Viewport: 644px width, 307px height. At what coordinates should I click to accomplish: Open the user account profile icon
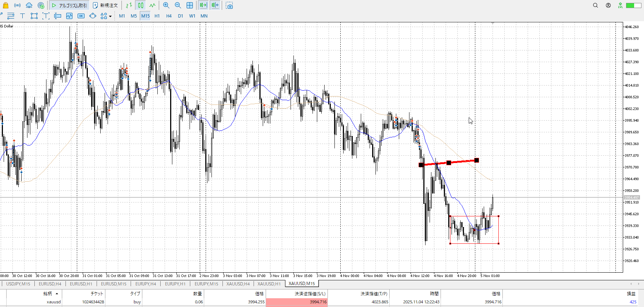click(x=608, y=5)
